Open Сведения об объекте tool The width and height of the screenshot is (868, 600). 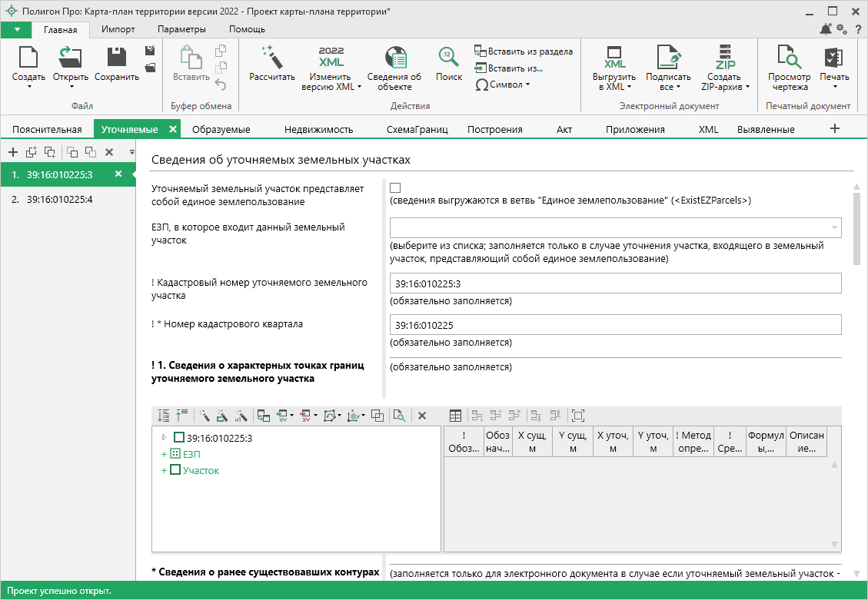pyautogui.click(x=394, y=58)
